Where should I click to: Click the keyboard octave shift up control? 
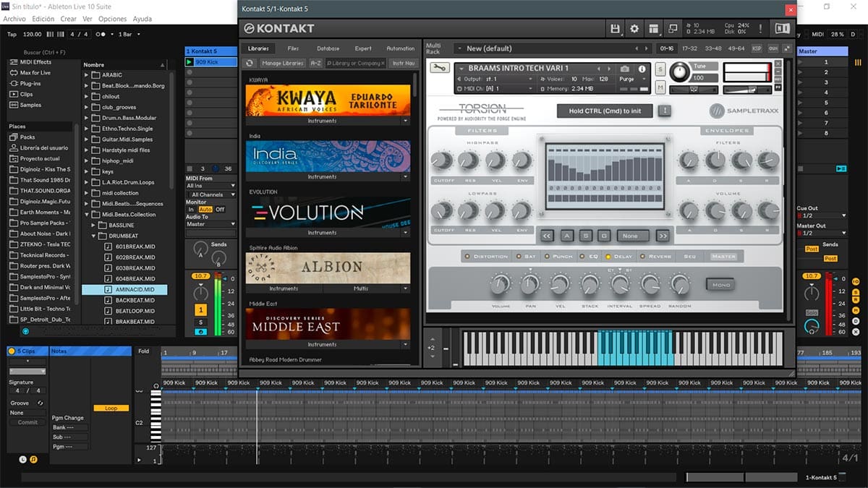click(x=431, y=339)
